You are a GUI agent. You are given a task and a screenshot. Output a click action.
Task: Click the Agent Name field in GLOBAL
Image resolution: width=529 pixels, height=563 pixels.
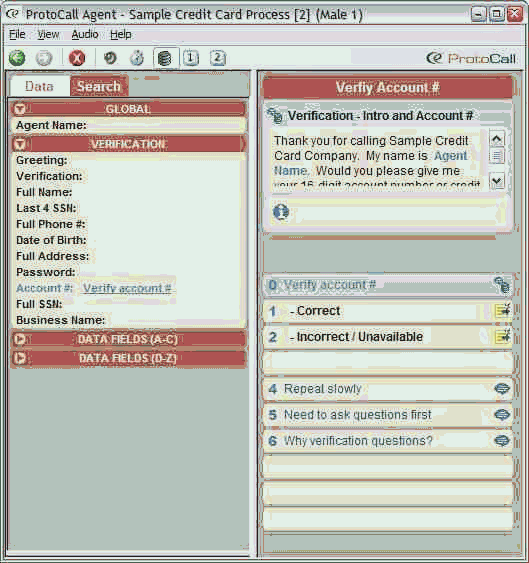129,125
